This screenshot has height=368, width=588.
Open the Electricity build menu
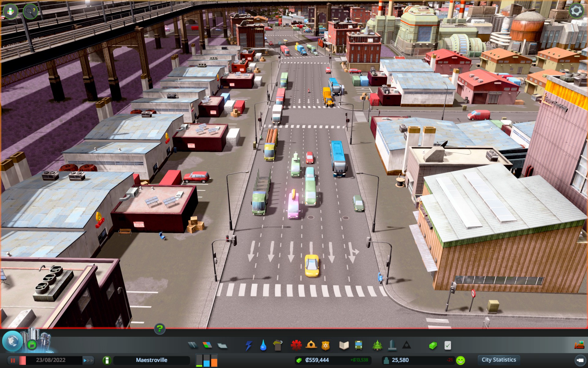249,346
